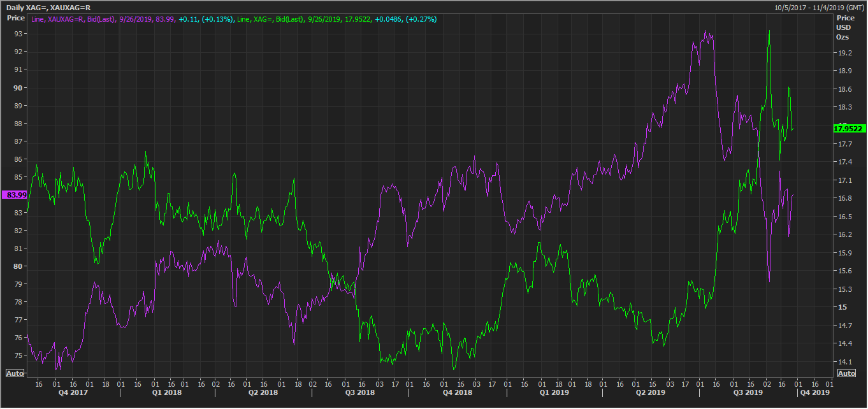This screenshot has width=868, height=409.
Task: Click the Q2 2019 quarter label
Action: [651, 393]
